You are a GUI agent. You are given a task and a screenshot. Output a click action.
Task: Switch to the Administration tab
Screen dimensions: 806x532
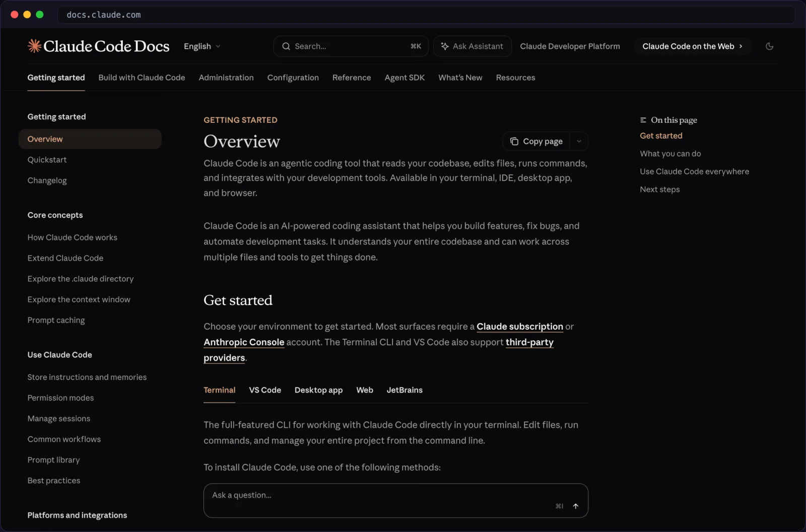pos(226,78)
